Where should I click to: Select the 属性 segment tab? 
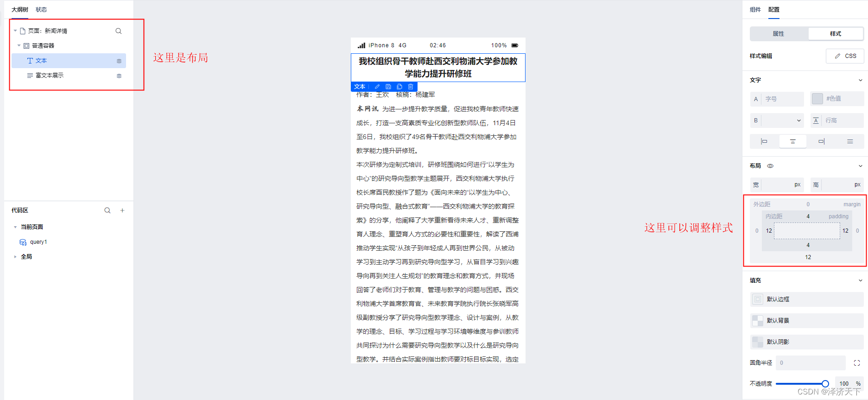779,34
